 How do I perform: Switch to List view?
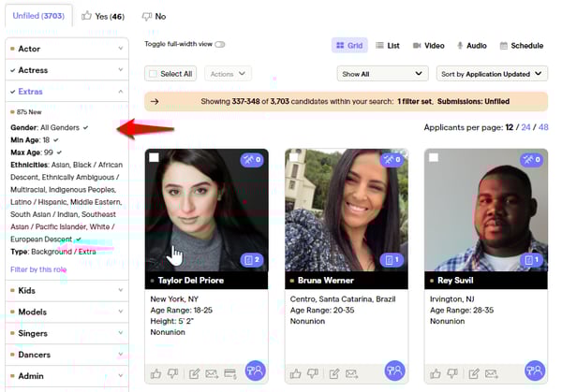click(x=388, y=46)
